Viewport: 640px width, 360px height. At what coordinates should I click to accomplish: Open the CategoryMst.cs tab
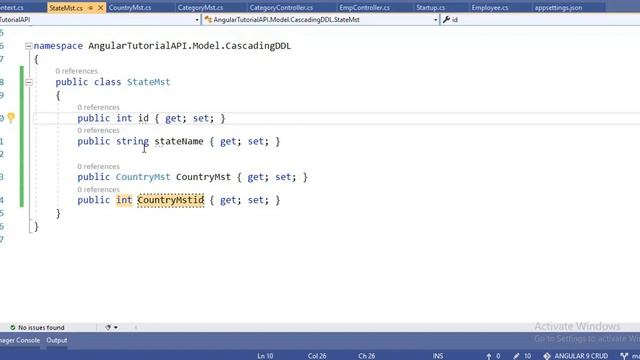200,8
